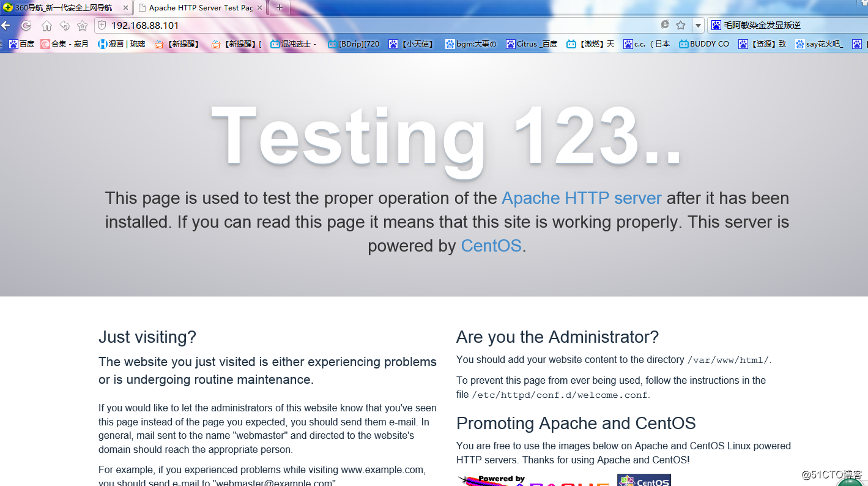
Task: Reload the page with the refresh icon
Action: 26,26
